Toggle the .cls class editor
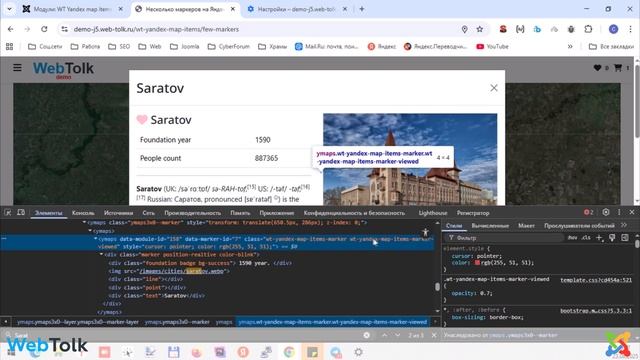Screen dimensions: 640x360 click(586, 238)
